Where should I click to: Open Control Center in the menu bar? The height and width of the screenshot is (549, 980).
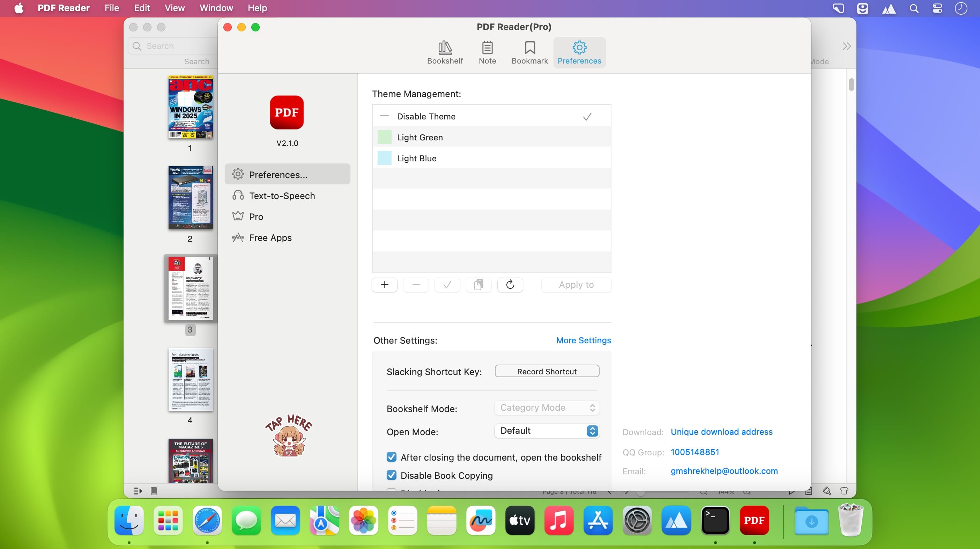click(937, 8)
